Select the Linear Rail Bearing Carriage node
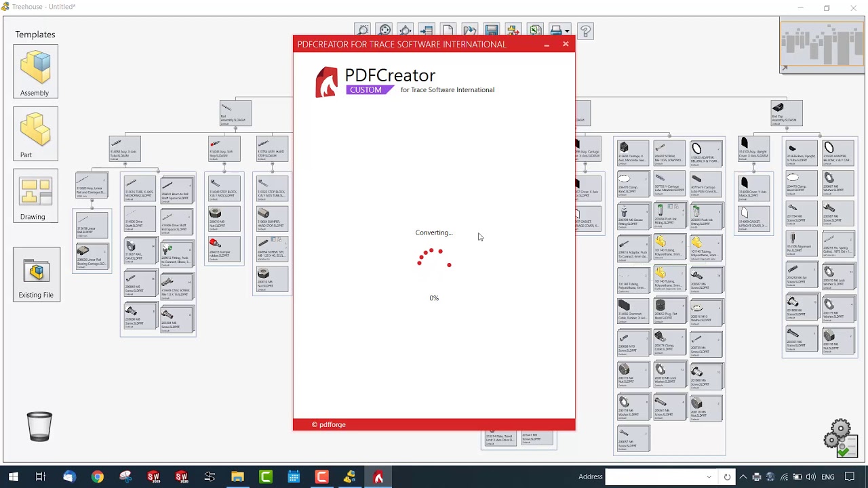The width and height of the screenshot is (868, 488). pos(92,257)
